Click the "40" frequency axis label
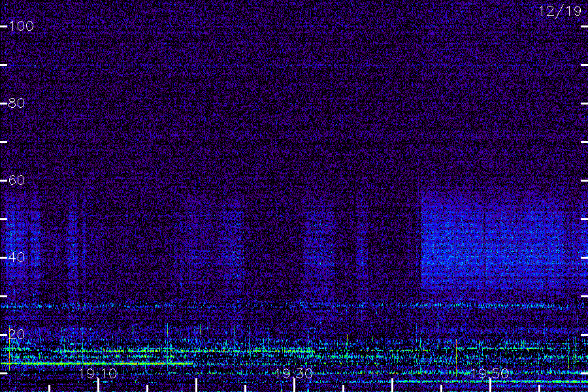This screenshot has width=588, height=392. (x=16, y=257)
